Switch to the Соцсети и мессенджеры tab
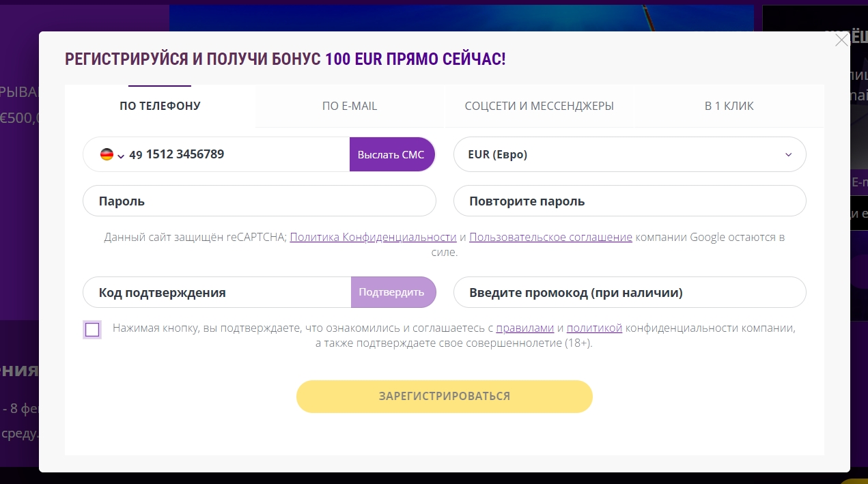The height and width of the screenshot is (484, 868). (540, 106)
